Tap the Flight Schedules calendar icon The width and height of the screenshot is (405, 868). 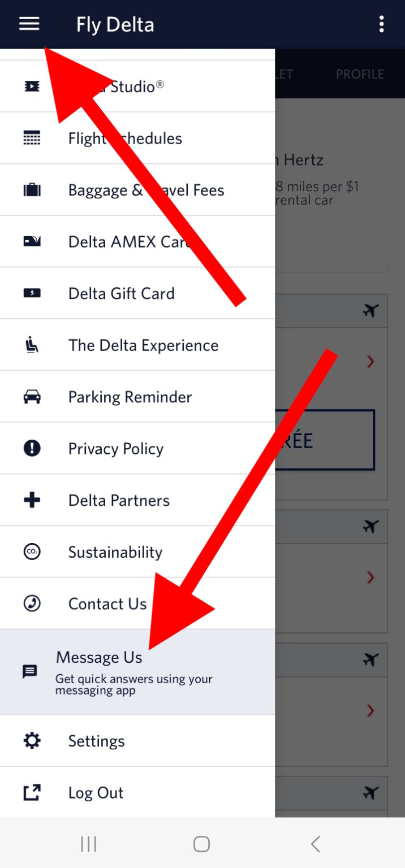click(x=31, y=138)
